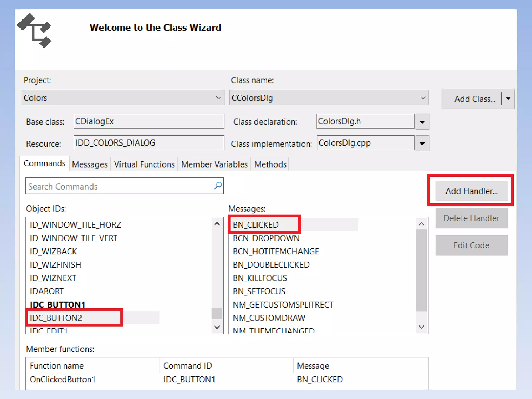Open the Virtual Functions tab
This screenshot has width=532, height=399.
(144, 164)
